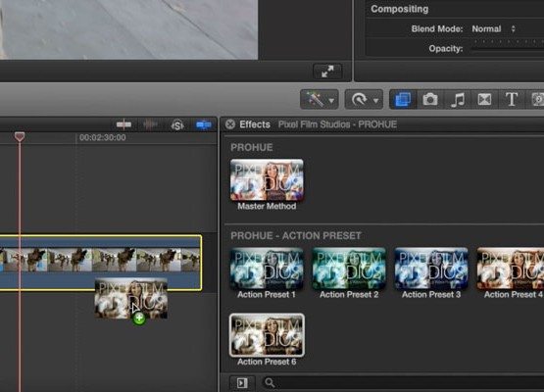544x392 pixels.
Task: Open the Enhancements magic wand menu
Action: [320, 100]
